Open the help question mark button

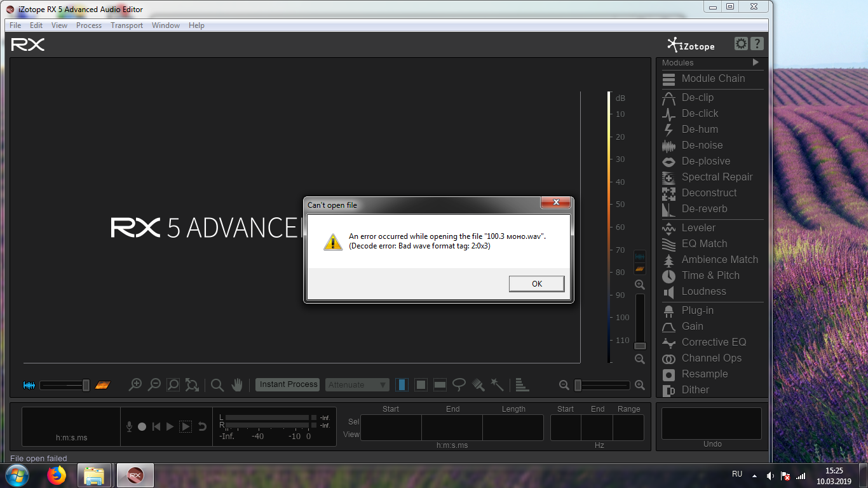pyautogui.click(x=757, y=44)
